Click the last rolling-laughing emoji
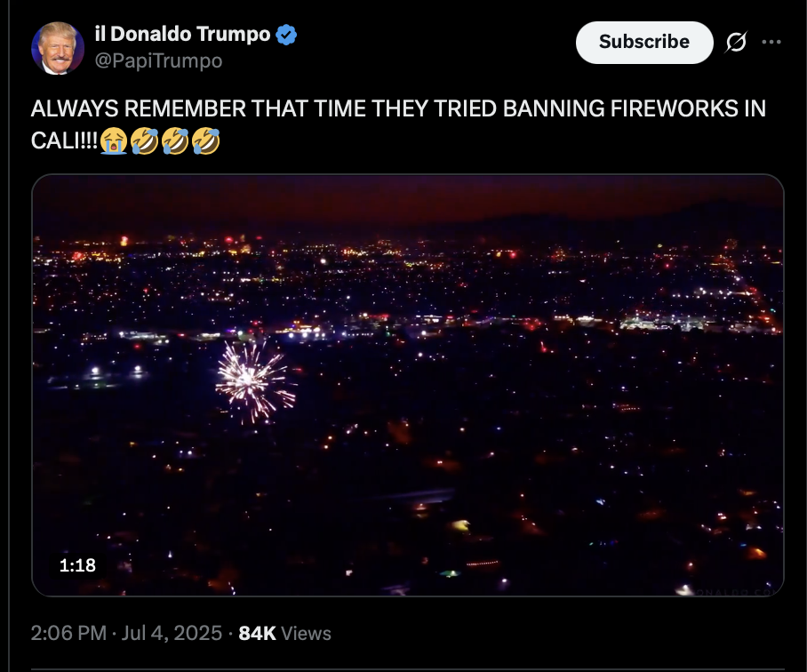 point(206,140)
